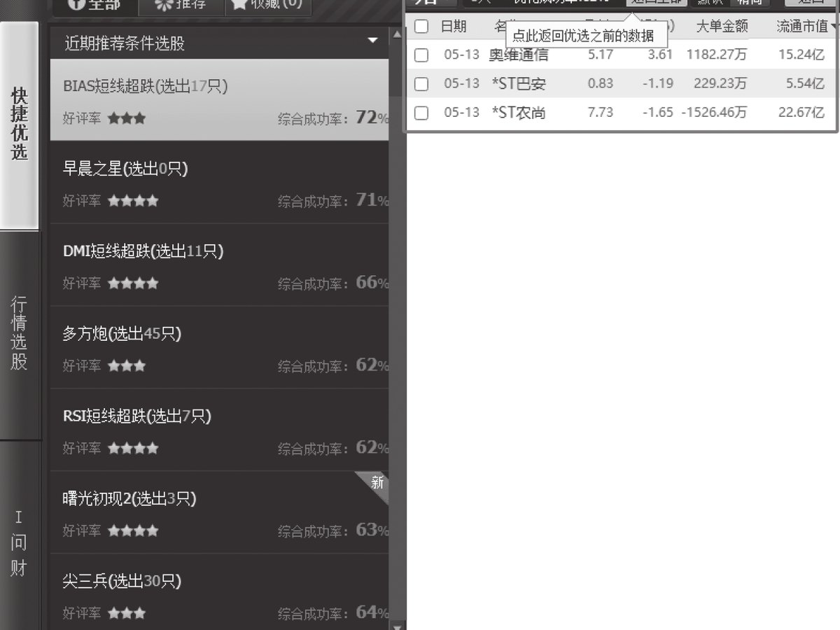Click the 05-13 date in 奥维通信 row

coord(461,55)
